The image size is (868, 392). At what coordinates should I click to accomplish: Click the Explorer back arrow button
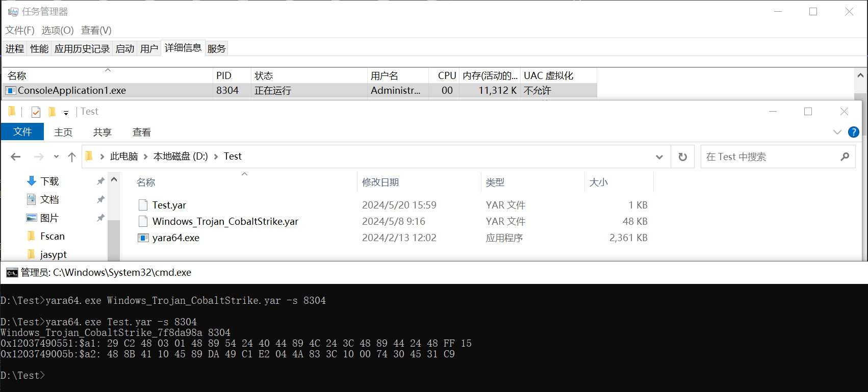click(16, 157)
